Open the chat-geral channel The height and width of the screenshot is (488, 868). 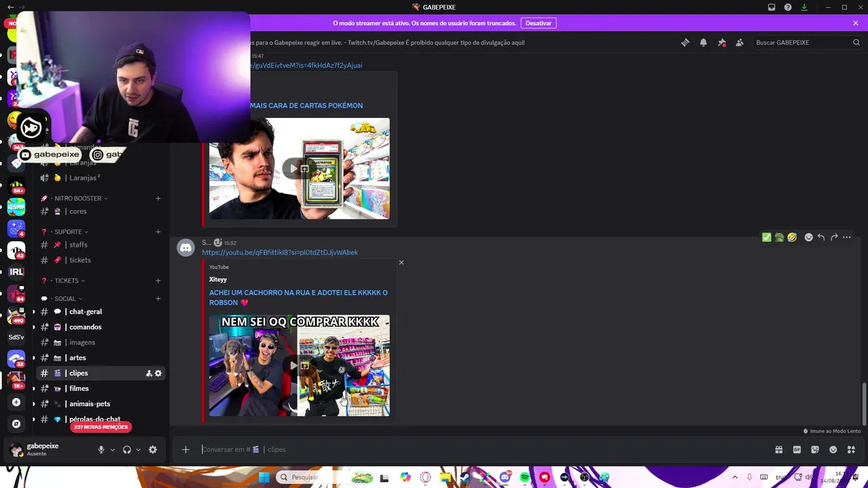[x=100, y=312]
